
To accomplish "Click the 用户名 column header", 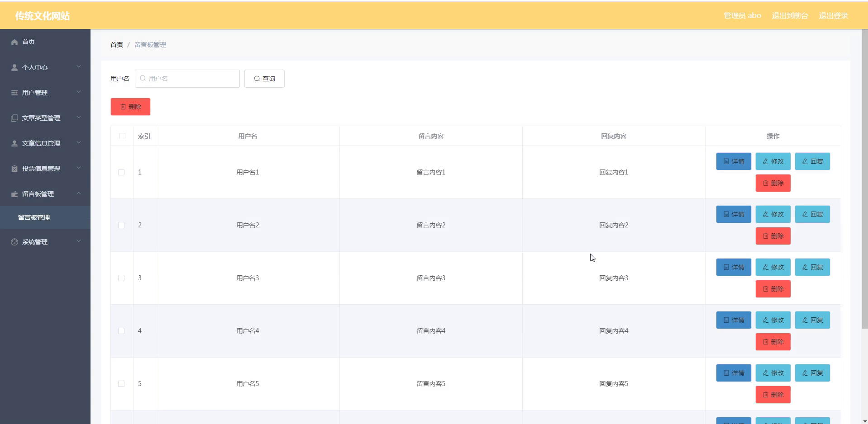I will click(248, 136).
